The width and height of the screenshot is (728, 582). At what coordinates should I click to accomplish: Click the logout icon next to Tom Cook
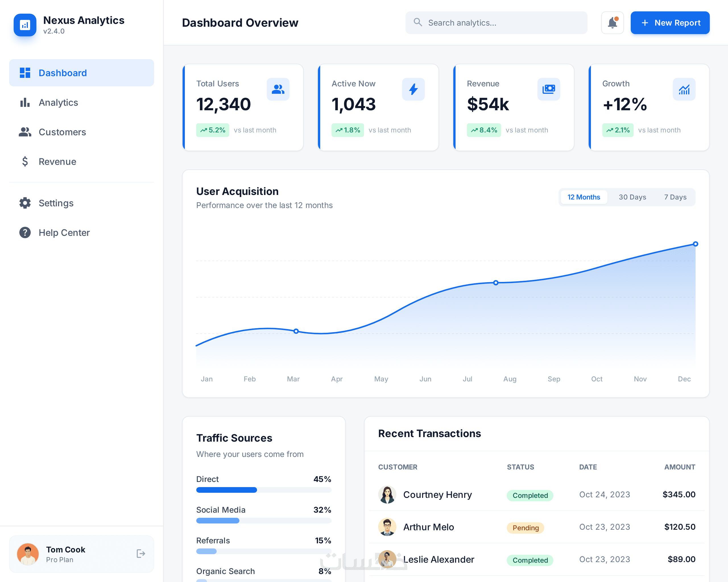pyautogui.click(x=141, y=554)
